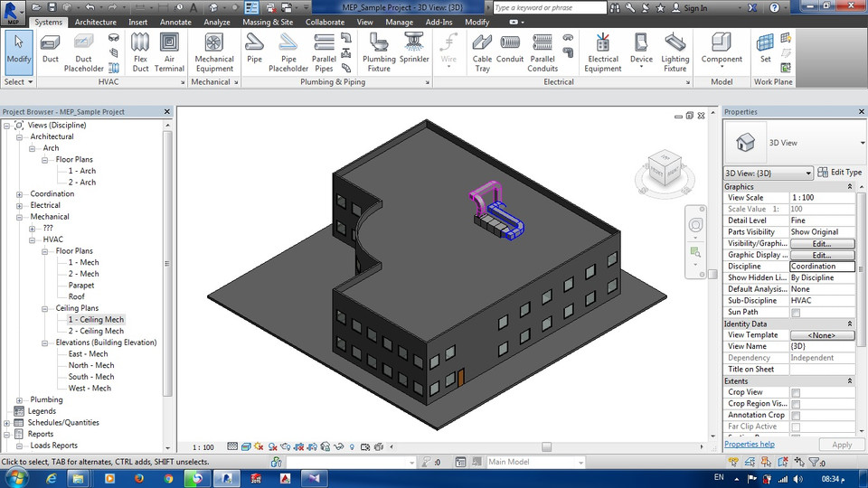868x488 pixels.
Task: Switch to the Architecture ribbon tab
Action: [x=95, y=22]
